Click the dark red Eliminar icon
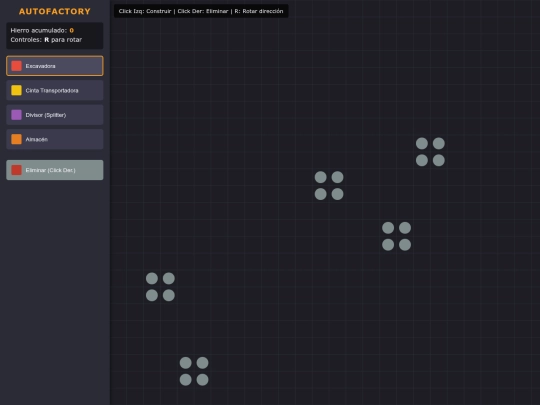This screenshot has width=540, height=405. [16, 170]
